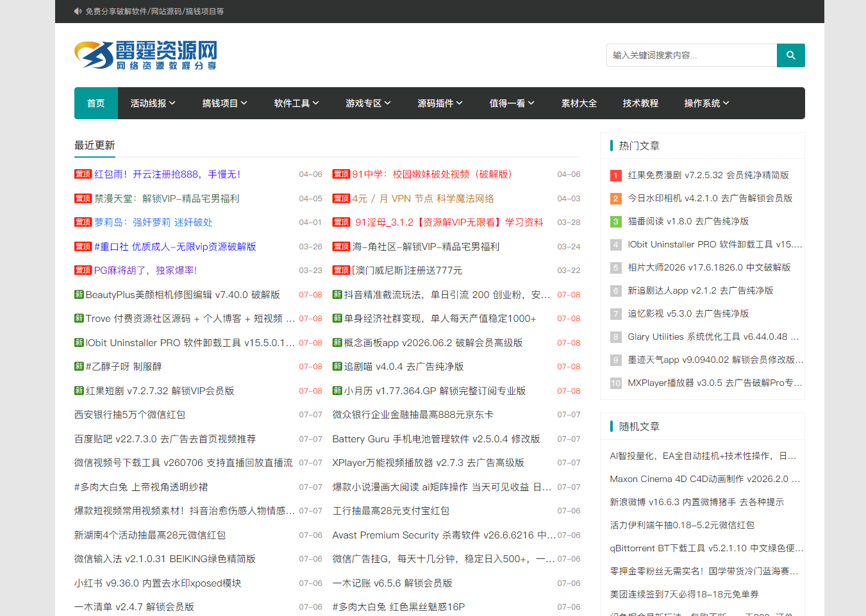Open 微信输入法 v2.1.0.31 BEIKING post

pos(165,559)
